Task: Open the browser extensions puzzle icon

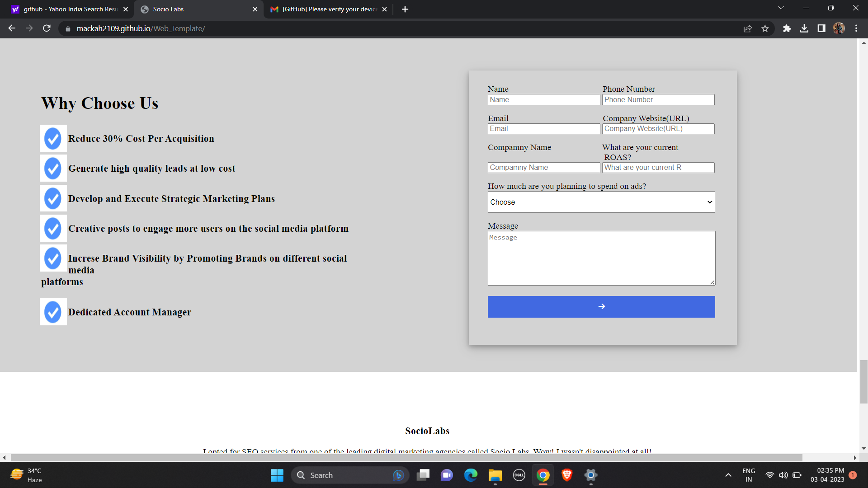Action: click(x=787, y=28)
